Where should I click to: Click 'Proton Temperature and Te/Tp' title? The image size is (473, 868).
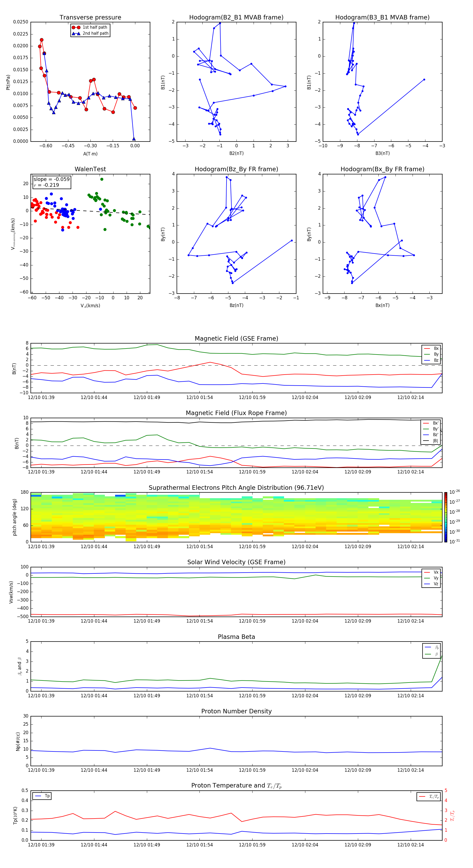(236, 786)
